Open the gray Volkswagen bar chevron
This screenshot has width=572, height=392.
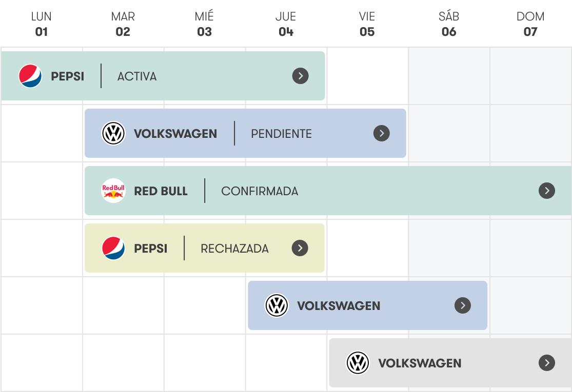pos(547,363)
